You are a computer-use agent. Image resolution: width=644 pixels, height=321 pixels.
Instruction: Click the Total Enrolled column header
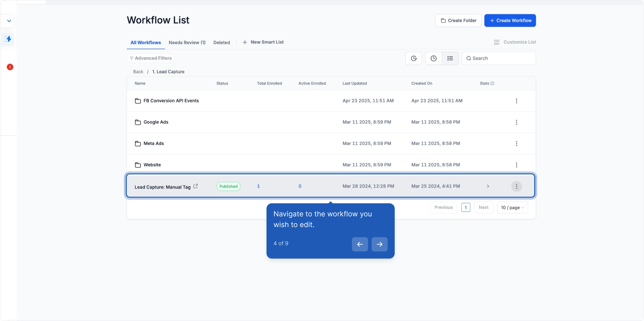[x=269, y=84]
